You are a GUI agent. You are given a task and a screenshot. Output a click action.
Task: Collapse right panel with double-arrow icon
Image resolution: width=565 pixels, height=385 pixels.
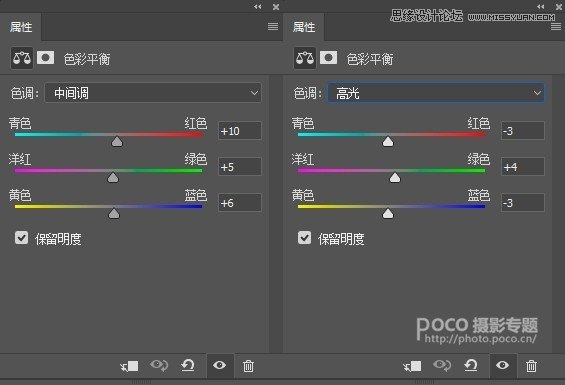(540, 6)
